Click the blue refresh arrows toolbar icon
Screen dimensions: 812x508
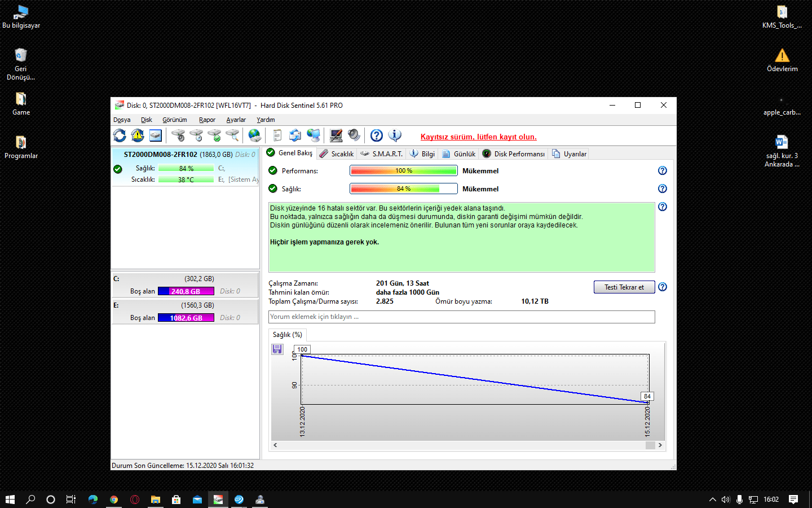(x=120, y=135)
